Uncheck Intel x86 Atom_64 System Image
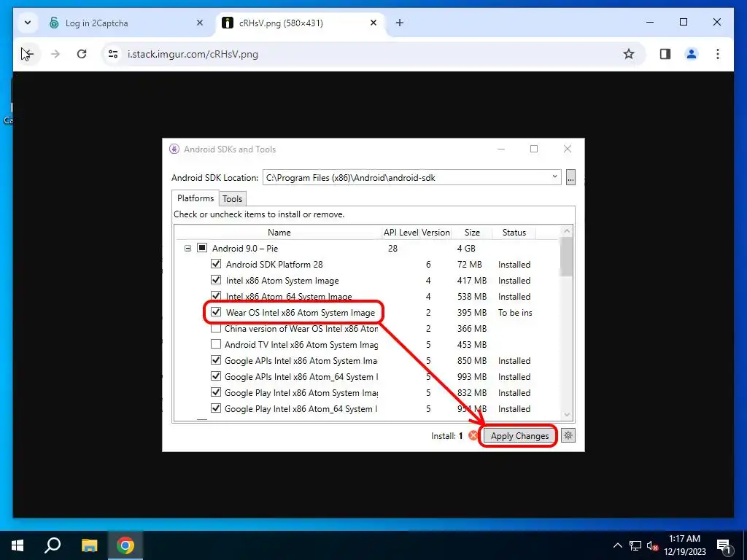Image resolution: width=747 pixels, height=560 pixels. pos(216,296)
